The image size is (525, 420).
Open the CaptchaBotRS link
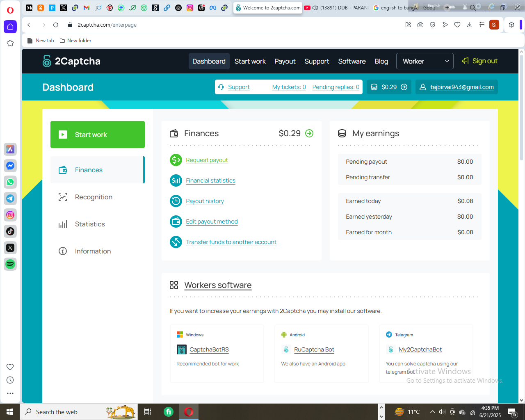(209, 349)
